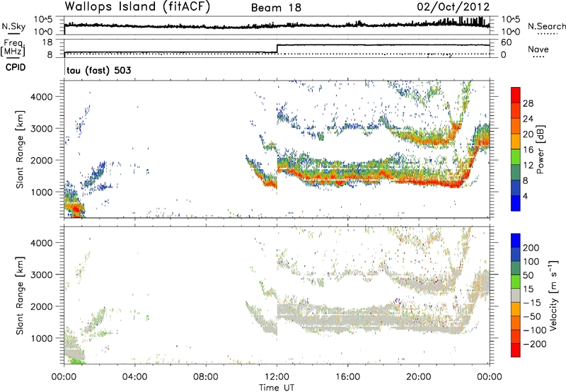Click the power panel 'Slant Range [km]' label

coord(21,149)
